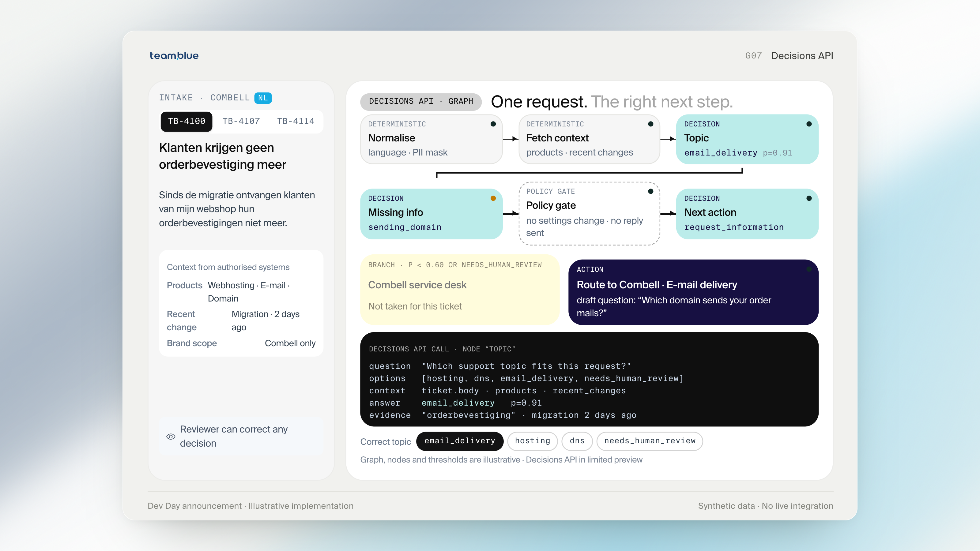Open the Fetch context node card
Image resolution: width=980 pixels, height=551 pixels.
(589, 139)
